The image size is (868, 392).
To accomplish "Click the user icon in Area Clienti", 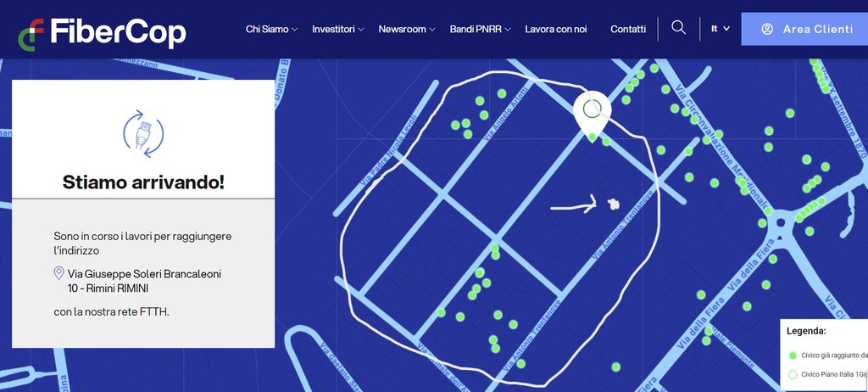I will 766,29.
